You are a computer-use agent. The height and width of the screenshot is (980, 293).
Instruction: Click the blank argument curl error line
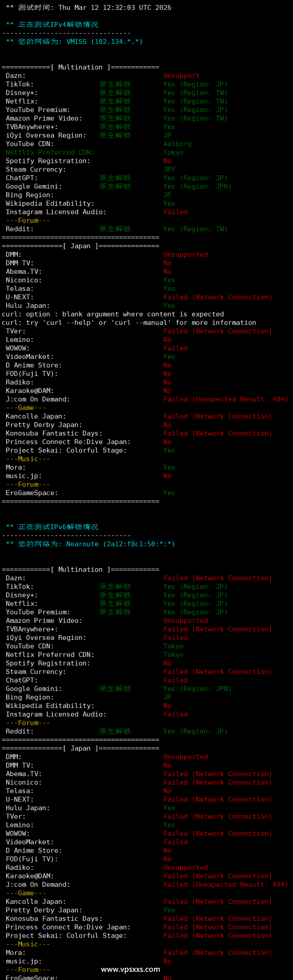tap(113, 314)
